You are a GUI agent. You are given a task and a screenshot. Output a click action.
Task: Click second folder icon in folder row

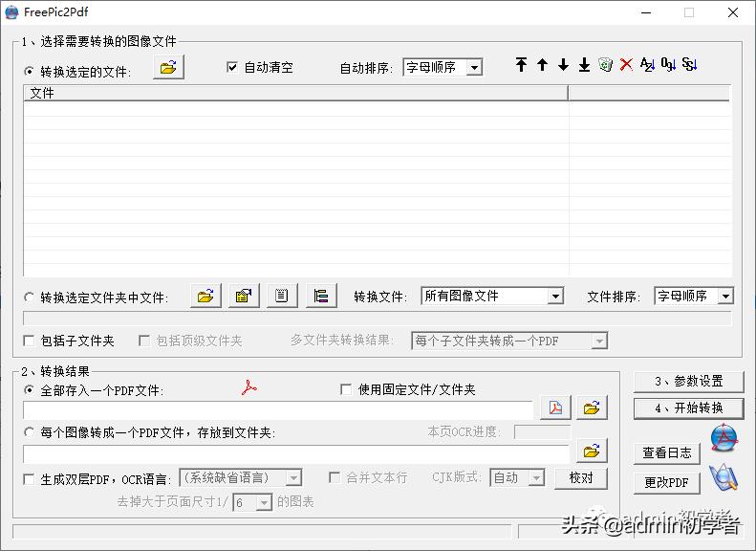[244, 296]
